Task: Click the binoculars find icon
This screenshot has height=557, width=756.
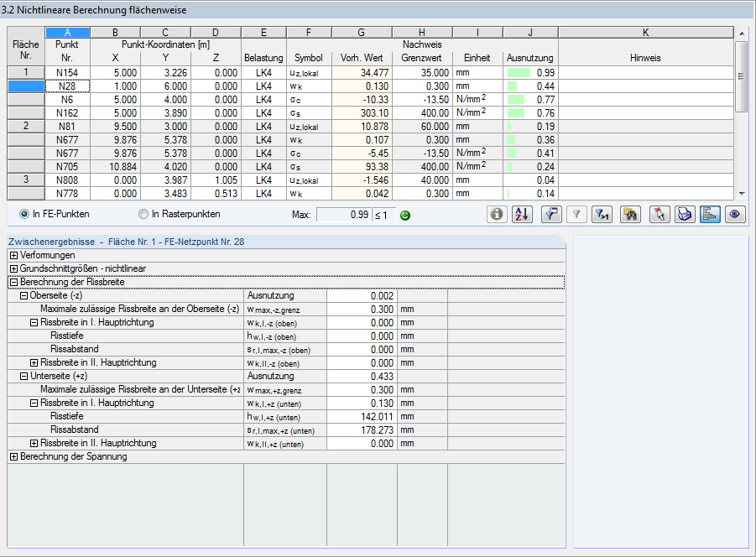Action: point(631,214)
